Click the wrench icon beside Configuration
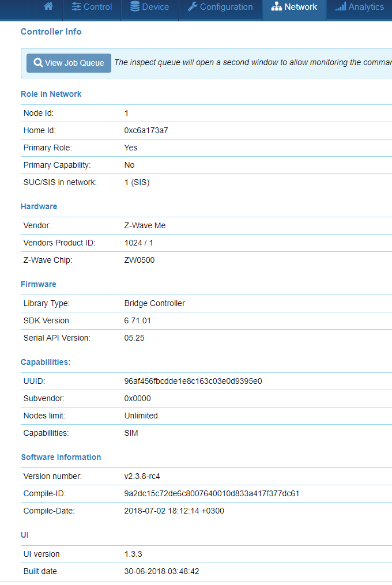 [193, 7]
